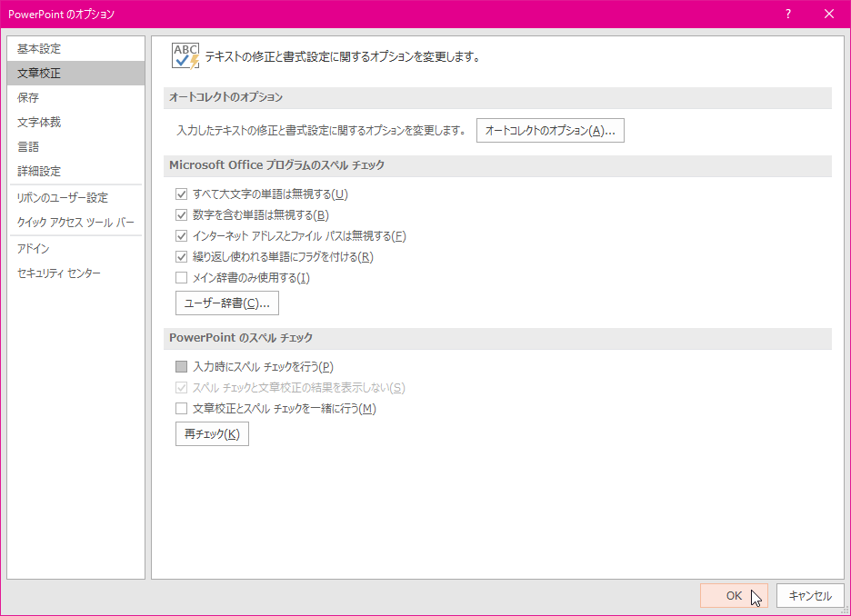
Task: Toggle 繰り返し使われる単語にフラグを付ける checkbox
Action: click(181, 257)
